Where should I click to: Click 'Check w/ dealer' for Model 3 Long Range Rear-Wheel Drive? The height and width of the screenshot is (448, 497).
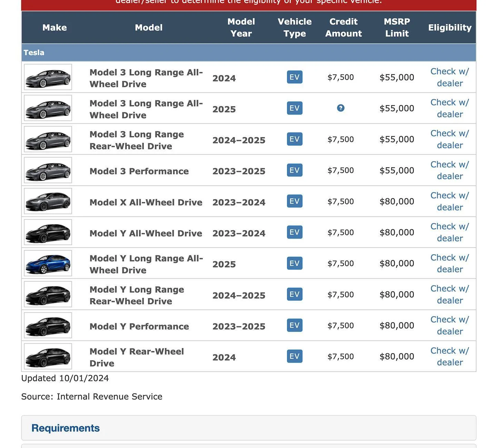pyautogui.click(x=450, y=139)
